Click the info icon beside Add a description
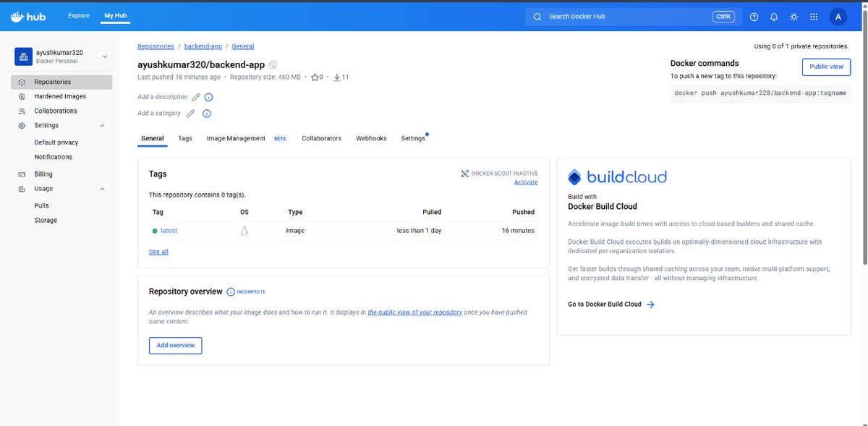The height and width of the screenshot is (426, 868). coord(208,97)
